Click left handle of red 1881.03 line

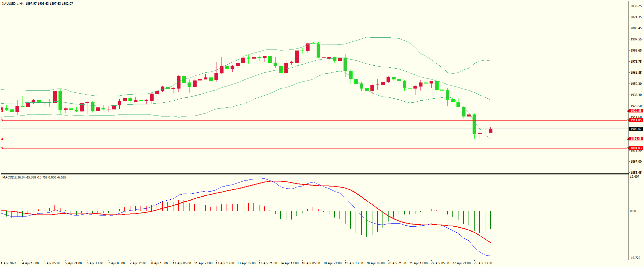tap(2, 148)
